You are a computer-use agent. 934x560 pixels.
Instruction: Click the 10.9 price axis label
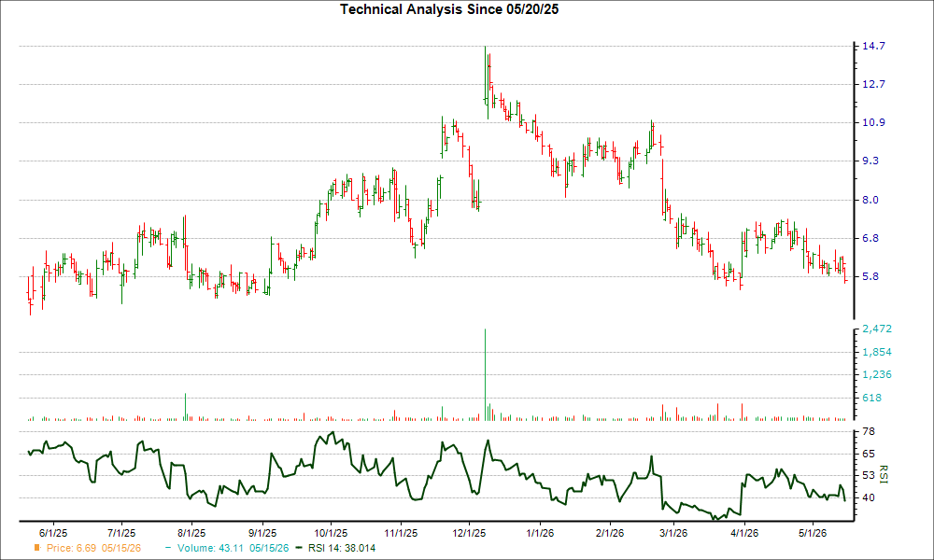[873, 122]
